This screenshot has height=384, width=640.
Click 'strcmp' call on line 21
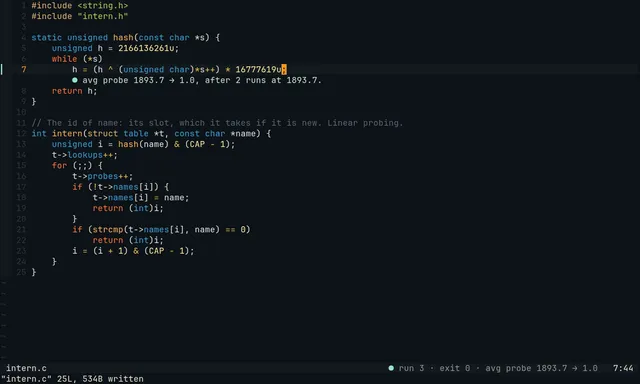pyautogui.click(x=108, y=229)
